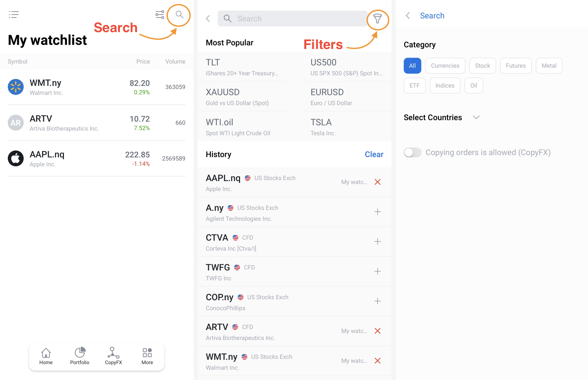Select the All category button
This screenshot has width=588, height=380.
412,66
